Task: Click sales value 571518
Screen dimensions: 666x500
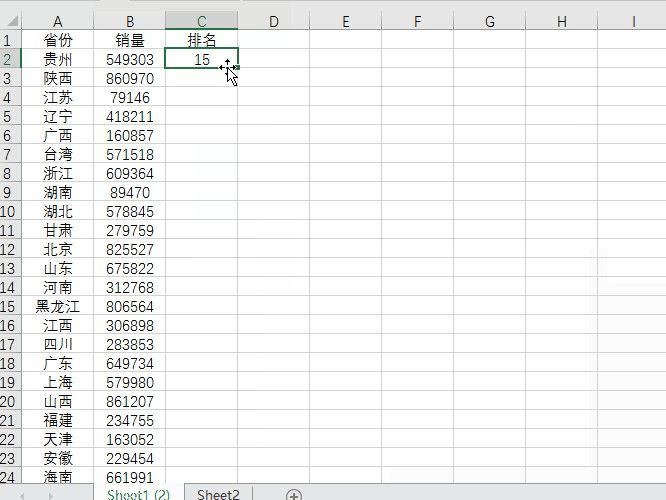Action: [x=130, y=154]
